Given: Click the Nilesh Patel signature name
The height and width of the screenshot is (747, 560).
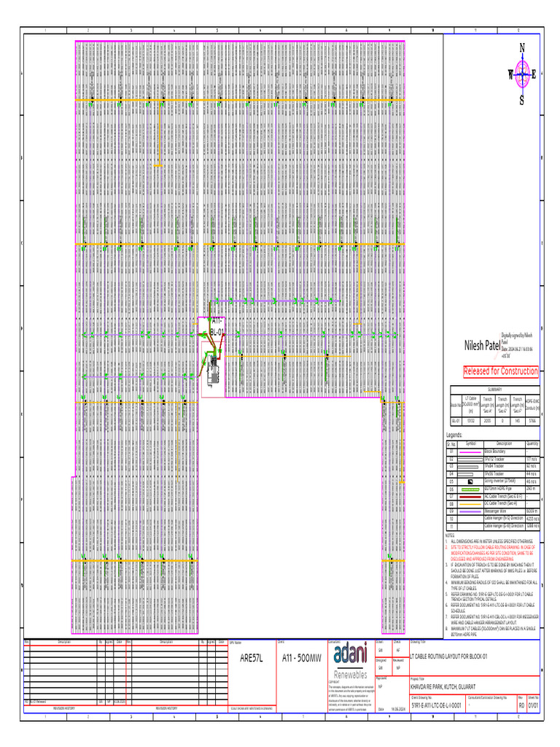Looking at the screenshot, I should click(x=482, y=345).
